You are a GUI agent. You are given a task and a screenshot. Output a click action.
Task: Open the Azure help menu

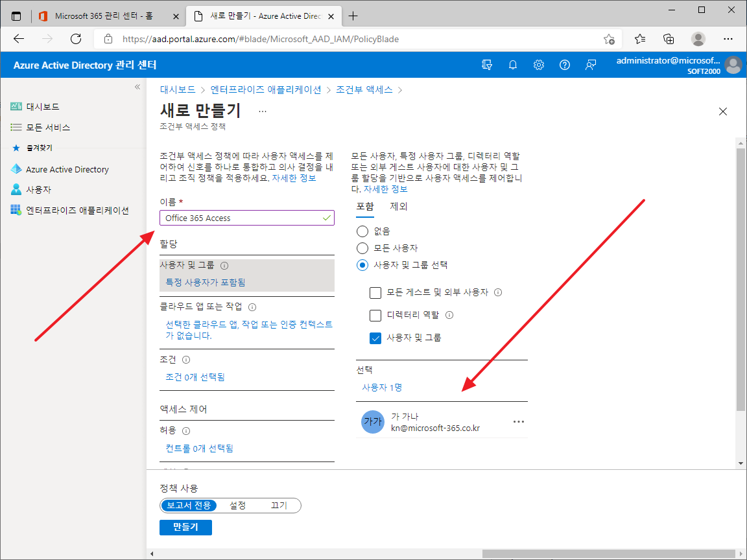tap(565, 65)
